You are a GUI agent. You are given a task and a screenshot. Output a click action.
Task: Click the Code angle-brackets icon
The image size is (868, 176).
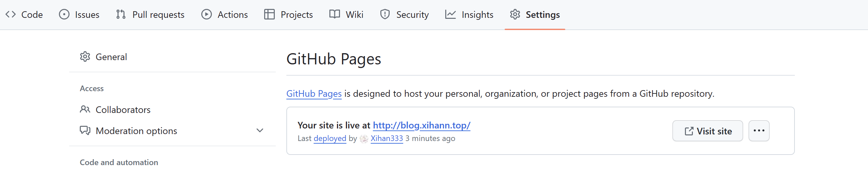11,15
